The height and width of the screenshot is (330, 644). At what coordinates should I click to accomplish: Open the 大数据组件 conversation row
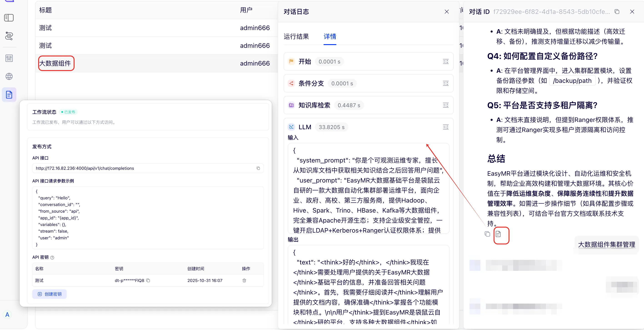pos(55,63)
